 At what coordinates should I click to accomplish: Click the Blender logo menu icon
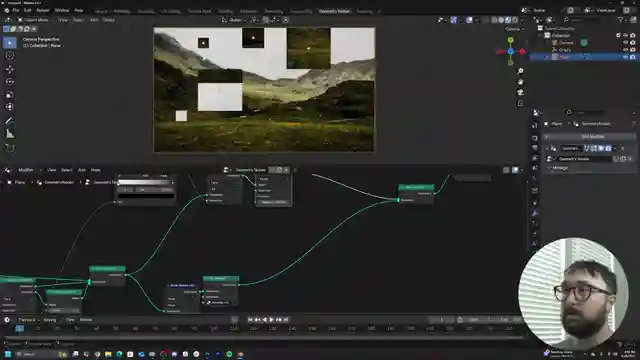pyautogui.click(x=6, y=10)
